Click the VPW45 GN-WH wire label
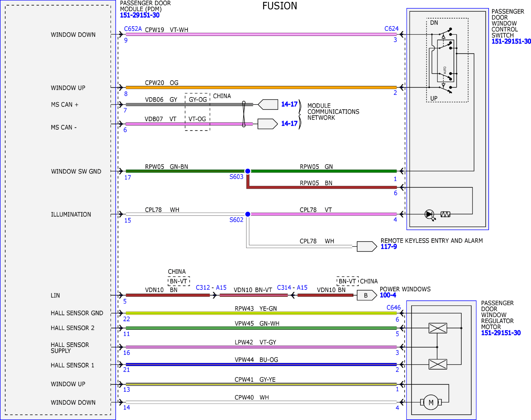The height and width of the screenshot is (420, 531). coord(257,324)
